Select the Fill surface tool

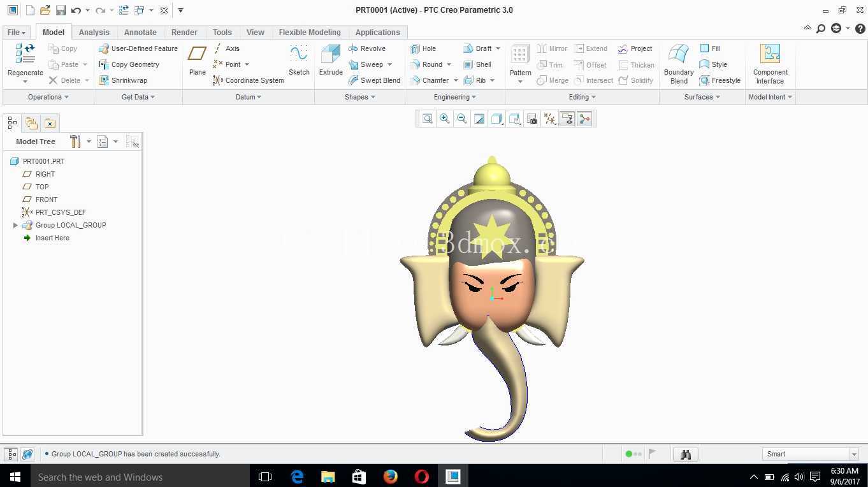tap(710, 48)
